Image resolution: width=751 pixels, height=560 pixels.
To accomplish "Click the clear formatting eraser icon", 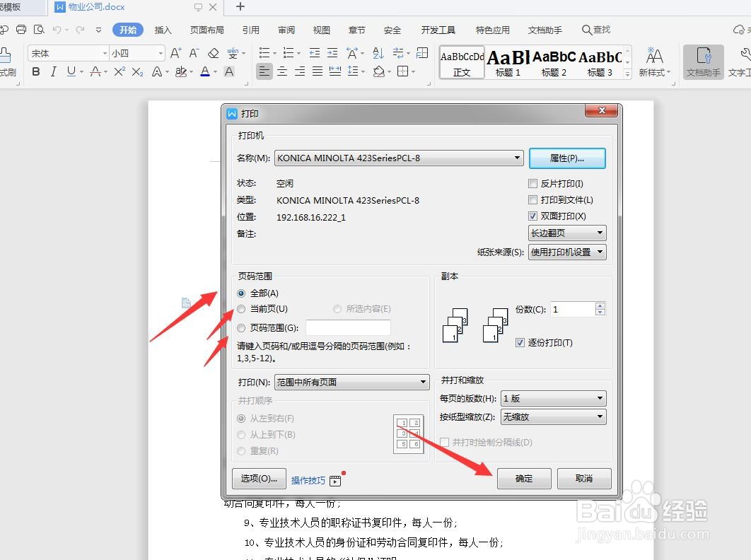I will click(214, 52).
